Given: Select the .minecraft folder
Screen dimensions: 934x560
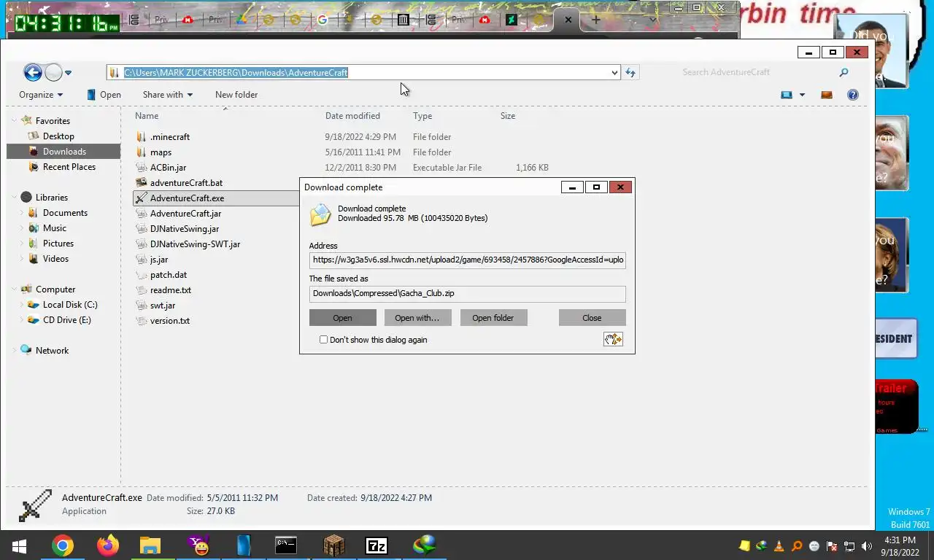Looking at the screenshot, I should coord(170,137).
